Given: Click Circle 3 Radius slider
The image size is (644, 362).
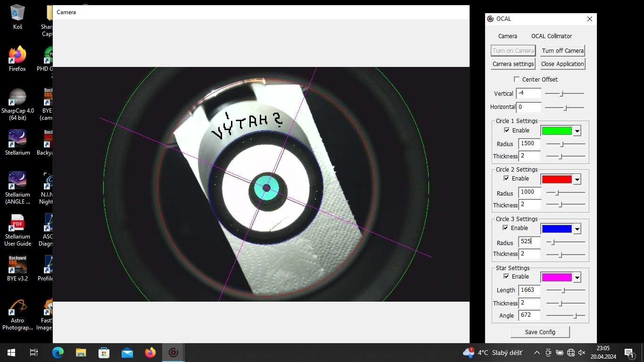Looking at the screenshot, I should (566, 242).
